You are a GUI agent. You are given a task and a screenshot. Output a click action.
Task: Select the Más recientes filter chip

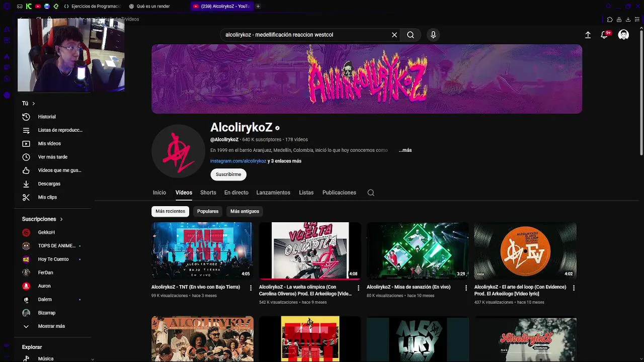[x=170, y=211]
